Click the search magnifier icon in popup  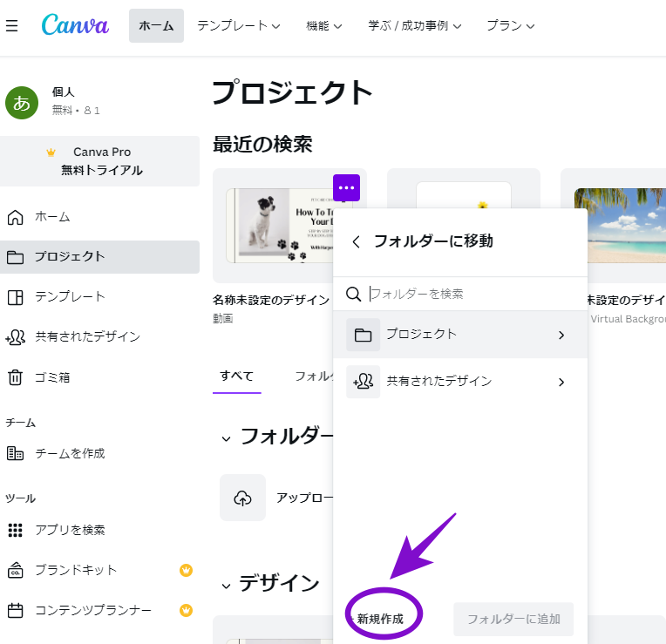(x=353, y=294)
